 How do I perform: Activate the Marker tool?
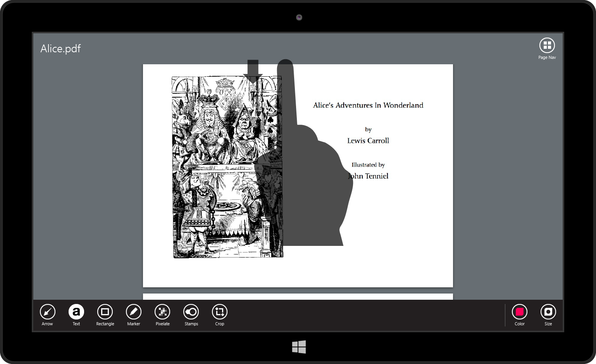134,312
